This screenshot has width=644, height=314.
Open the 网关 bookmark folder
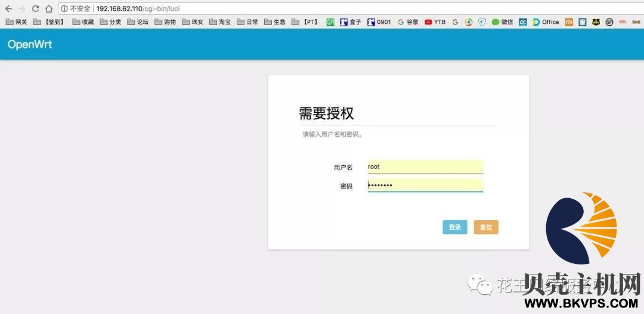coord(17,22)
